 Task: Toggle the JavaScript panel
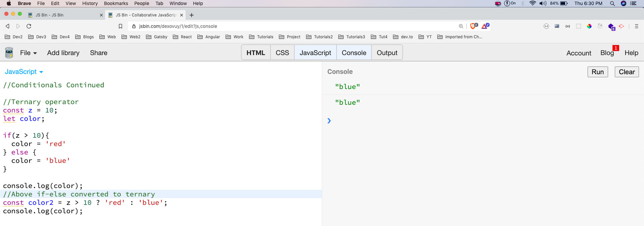[315, 53]
